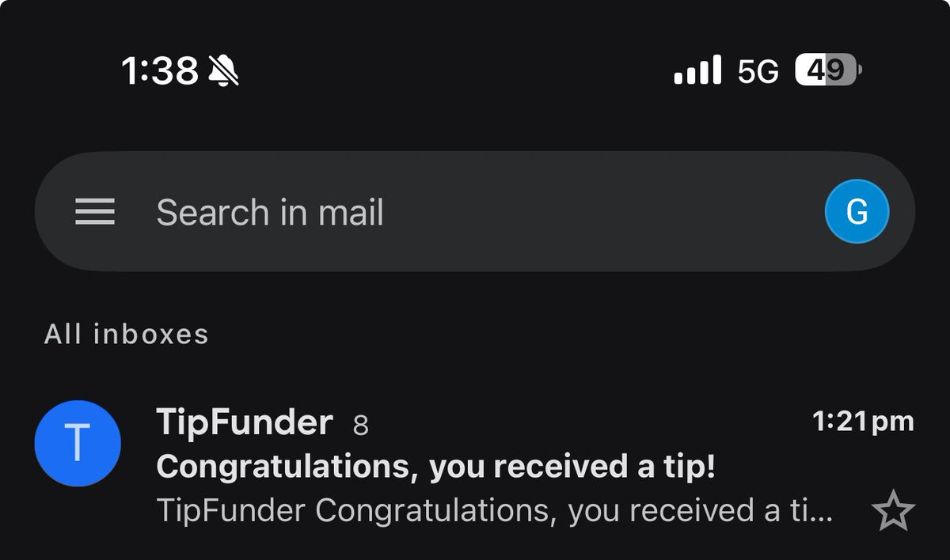Tap the 1:21pm email timestamp
The width and height of the screenshot is (950, 560).
tap(864, 422)
